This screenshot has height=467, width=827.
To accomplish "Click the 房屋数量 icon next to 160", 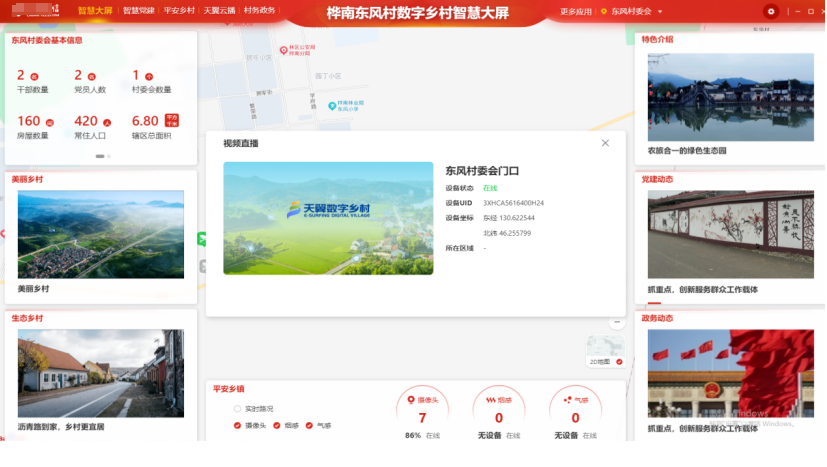I will coord(50,122).
